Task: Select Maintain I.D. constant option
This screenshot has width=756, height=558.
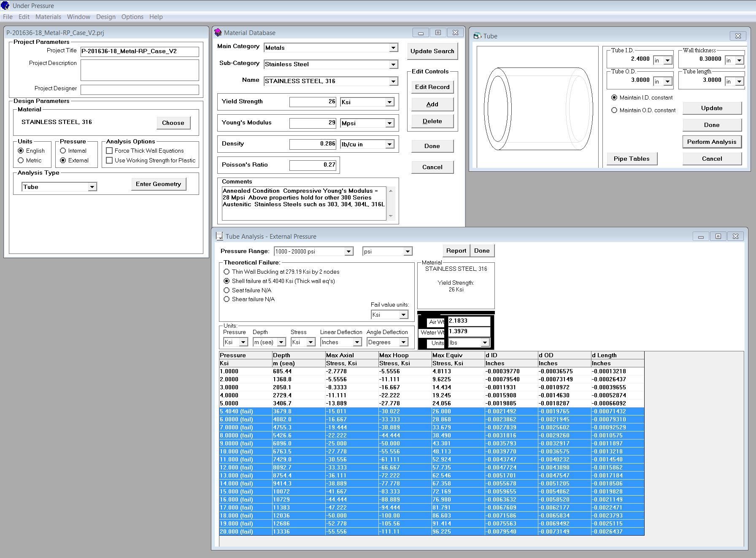Action: pyautogui.click(x=614, y=97)
